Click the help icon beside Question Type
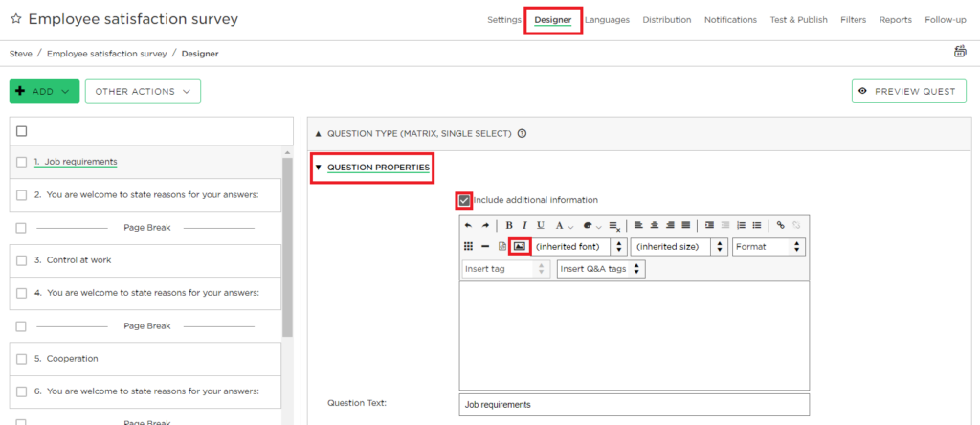Image resolution: width=980 pixels, height=425 pixels. (x=522, y=133)
